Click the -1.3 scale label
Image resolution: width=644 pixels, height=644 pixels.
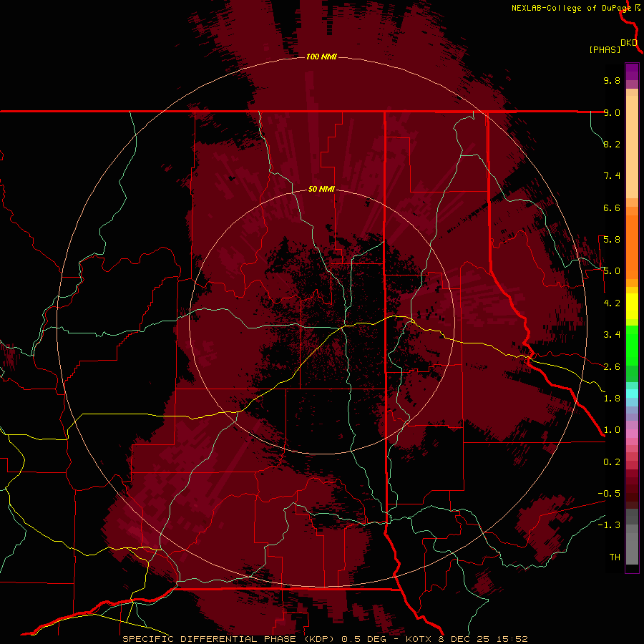[x=609, y=525]
